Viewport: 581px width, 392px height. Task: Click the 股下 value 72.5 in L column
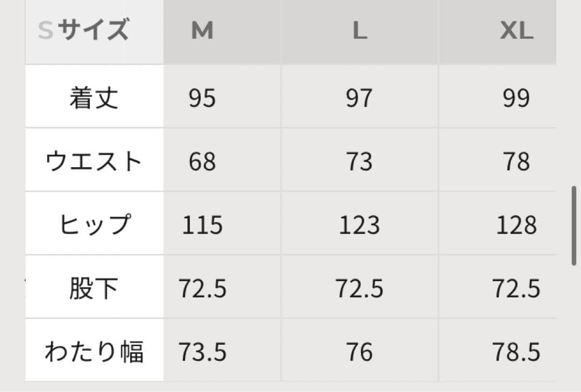(x=359, y=289)
